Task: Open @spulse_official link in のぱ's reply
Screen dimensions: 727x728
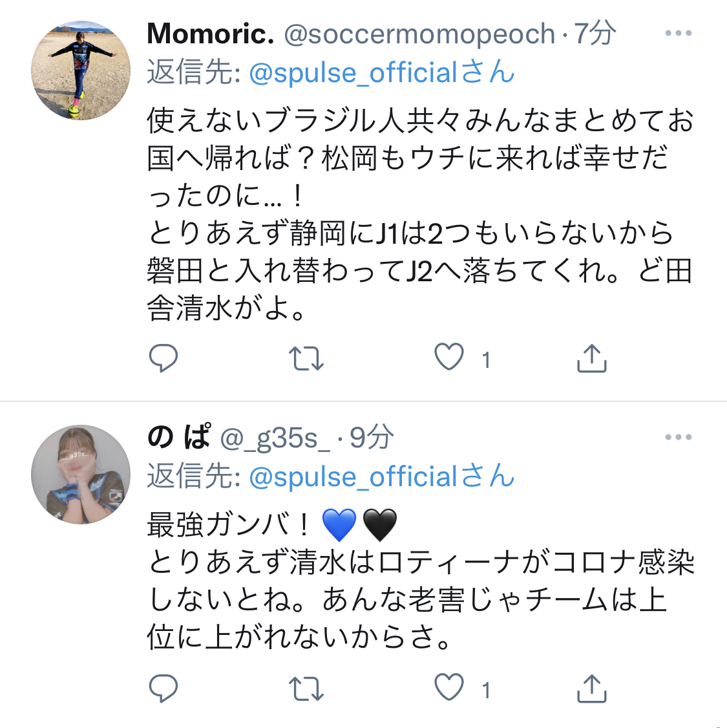Action: coord(353,477)
